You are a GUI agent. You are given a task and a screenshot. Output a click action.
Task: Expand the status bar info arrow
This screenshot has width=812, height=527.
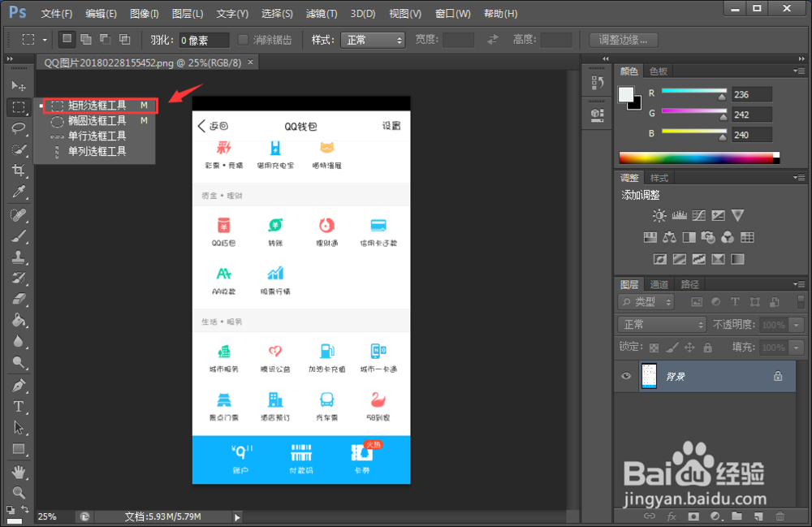237,516
